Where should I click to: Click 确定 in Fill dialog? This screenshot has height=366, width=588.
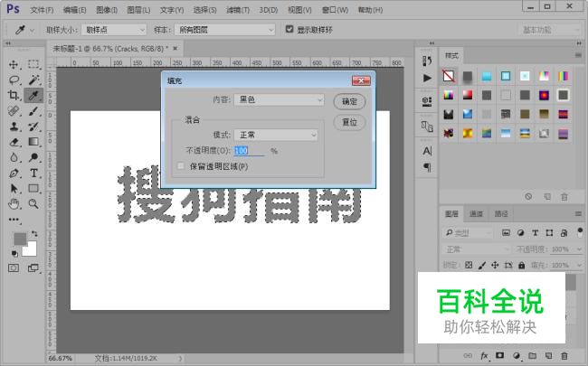349,101
